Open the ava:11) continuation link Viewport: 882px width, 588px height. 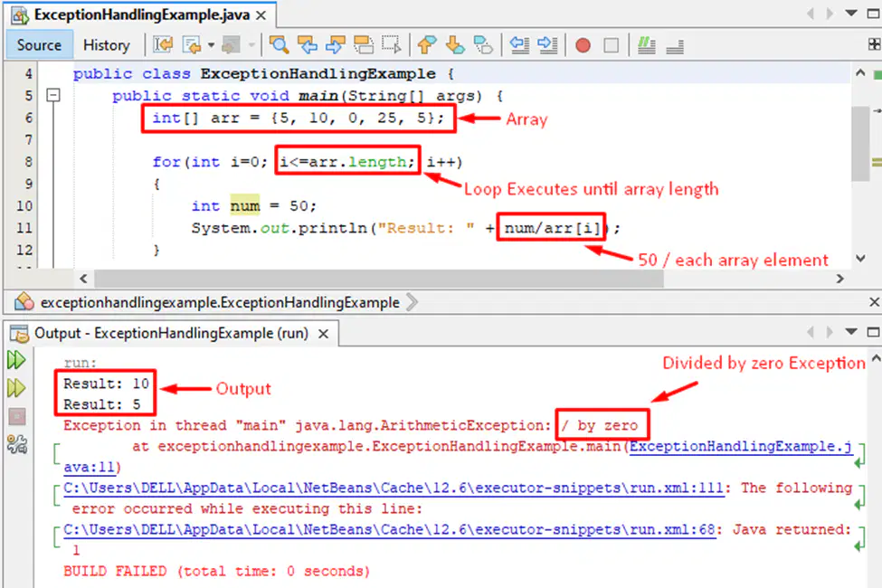[91, 467]
